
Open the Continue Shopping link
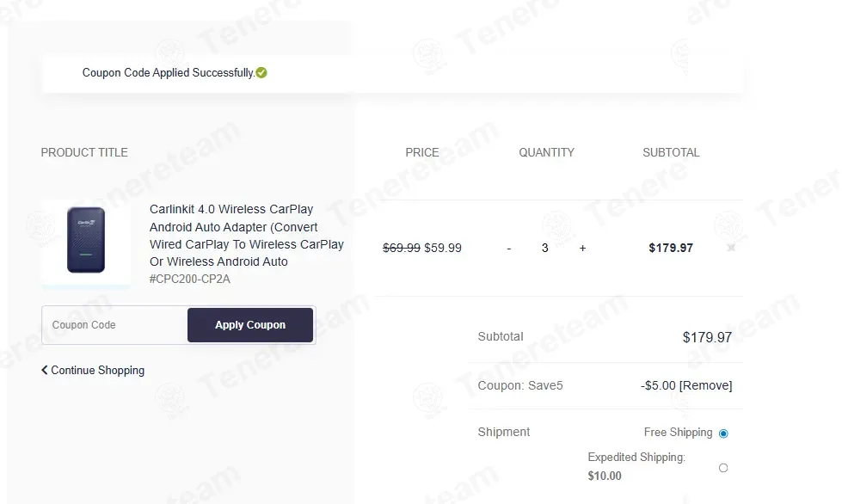(93, 371)
